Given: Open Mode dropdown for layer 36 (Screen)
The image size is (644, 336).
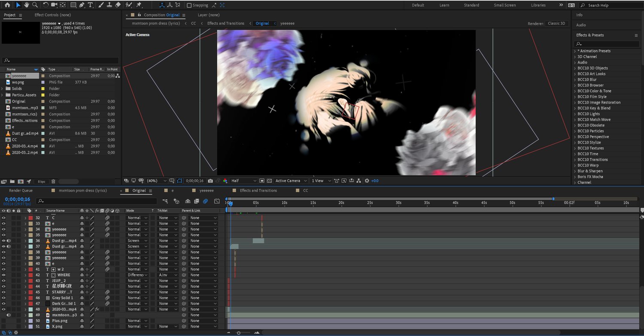Looking at the screenshot, I should click(137, 241).
